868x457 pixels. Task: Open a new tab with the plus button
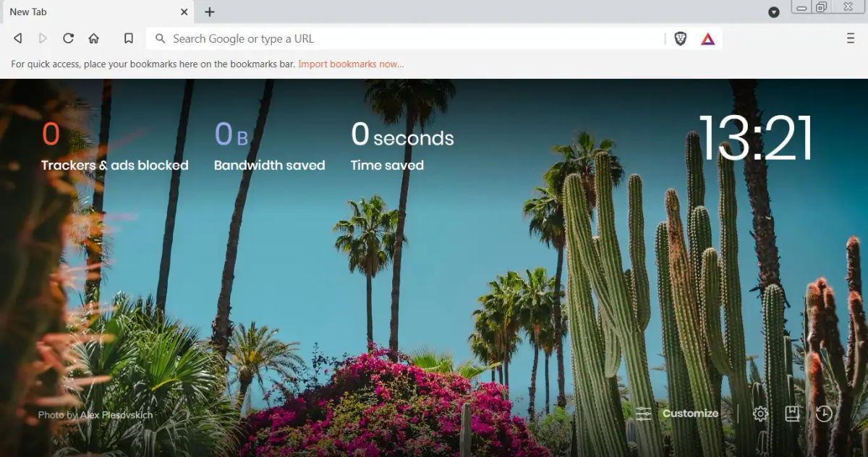(x=210, y=12)
